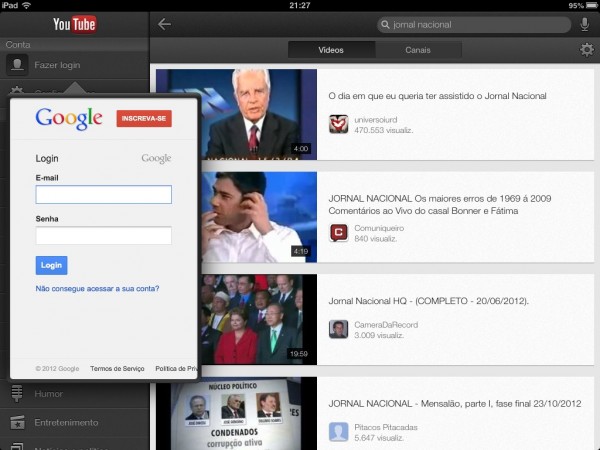The width and height of the screenshot is (600, 450).
Task: Click the blue Login button
Action: [x=51, y=265]
